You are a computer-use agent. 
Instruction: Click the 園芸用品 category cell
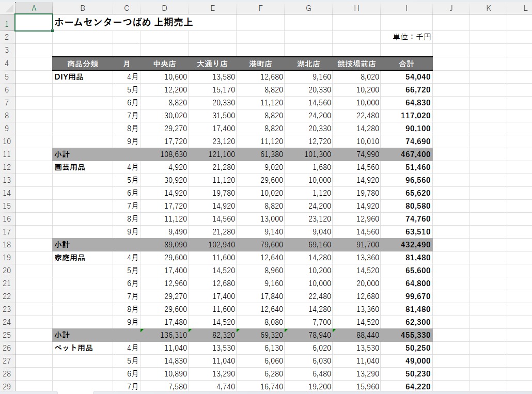(70, 167)
